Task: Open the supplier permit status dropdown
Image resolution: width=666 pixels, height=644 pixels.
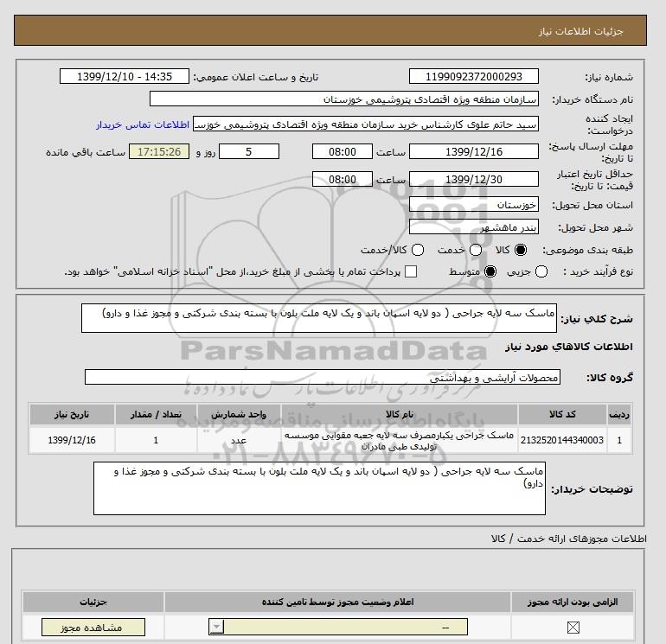Action: point(338,627)
